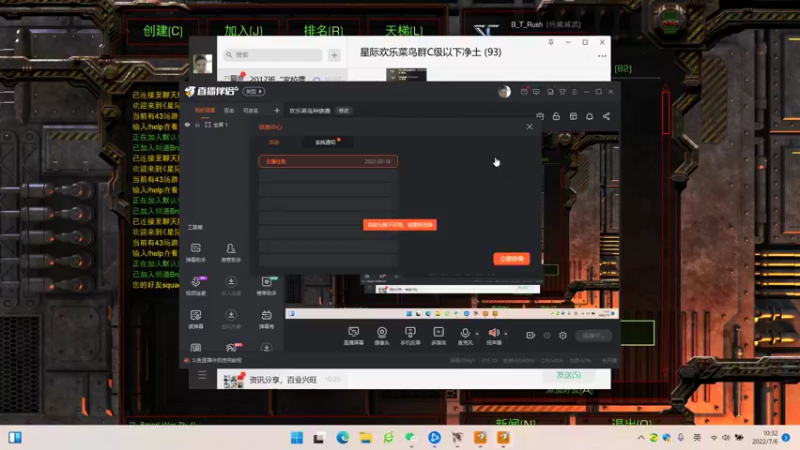Open the PK tool icon
Viewport: 800px width, 450px height.
point(232,347)
